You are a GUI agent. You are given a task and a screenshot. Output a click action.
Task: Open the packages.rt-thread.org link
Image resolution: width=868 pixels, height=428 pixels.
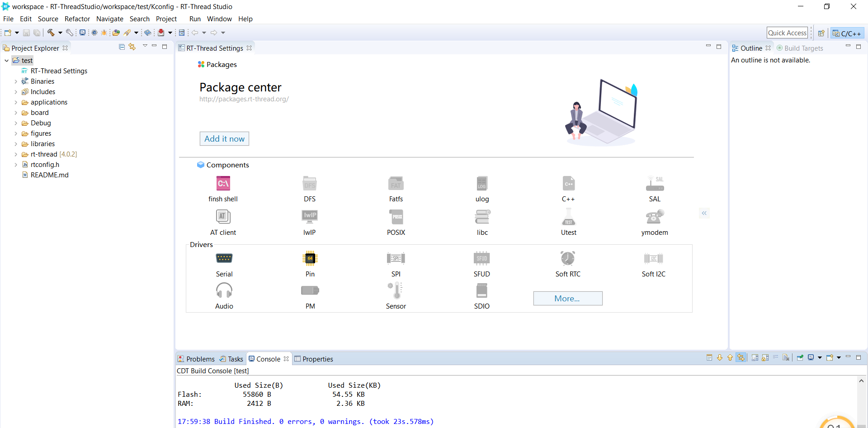click(x=244, y=99)
